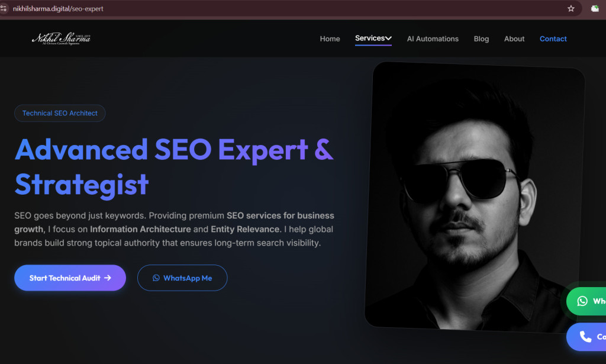Go to the Home page

pos(330,38)
